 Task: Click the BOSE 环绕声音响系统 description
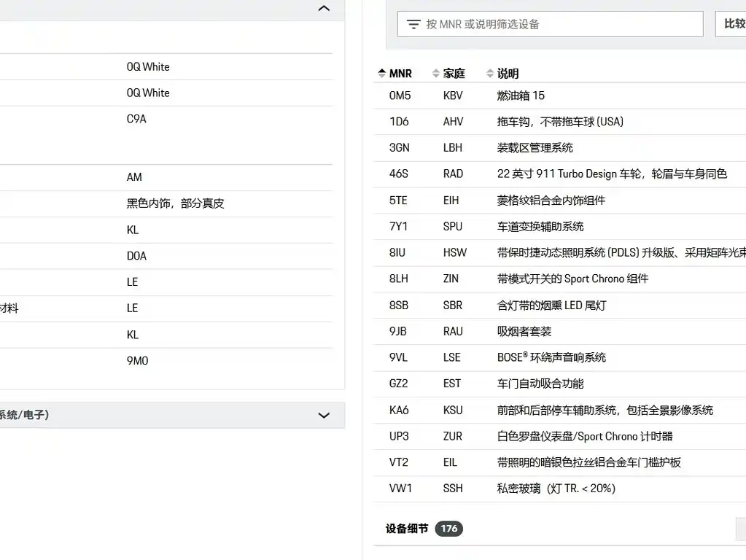click(x=551, y=358)
